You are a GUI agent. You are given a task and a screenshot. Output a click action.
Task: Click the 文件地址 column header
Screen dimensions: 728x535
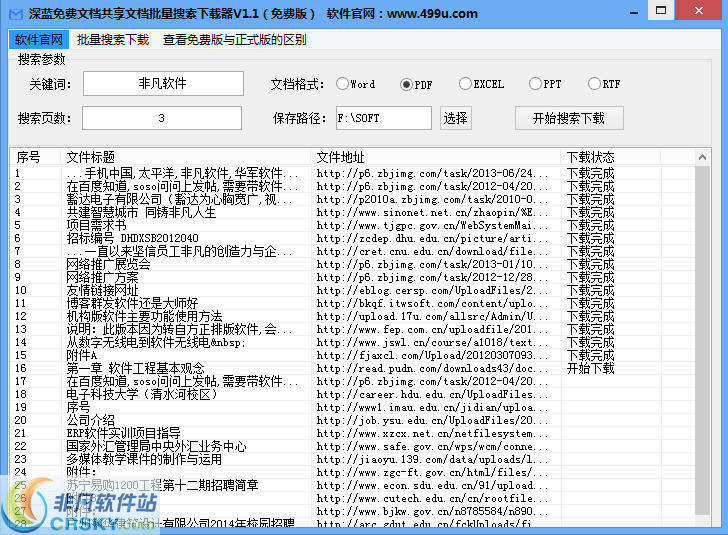tap(436, 157)
